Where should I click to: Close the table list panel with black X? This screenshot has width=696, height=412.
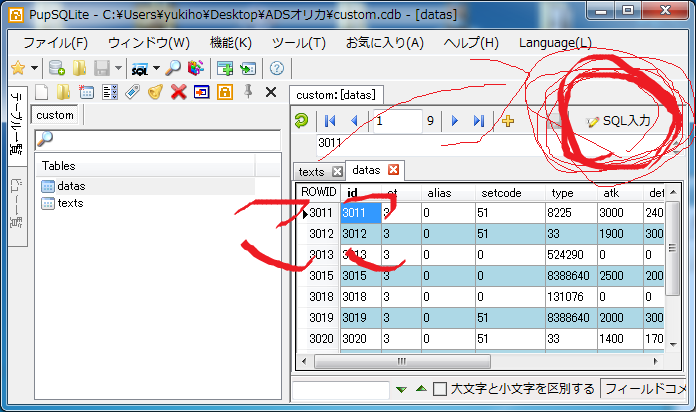pyautogui.click(x=271, y=92)
